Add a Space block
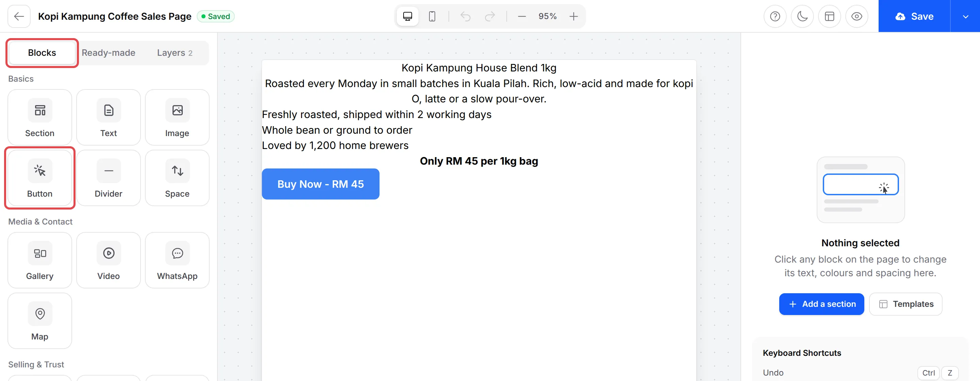This screenshot has width=980, height=381. [x=177, y=178]
